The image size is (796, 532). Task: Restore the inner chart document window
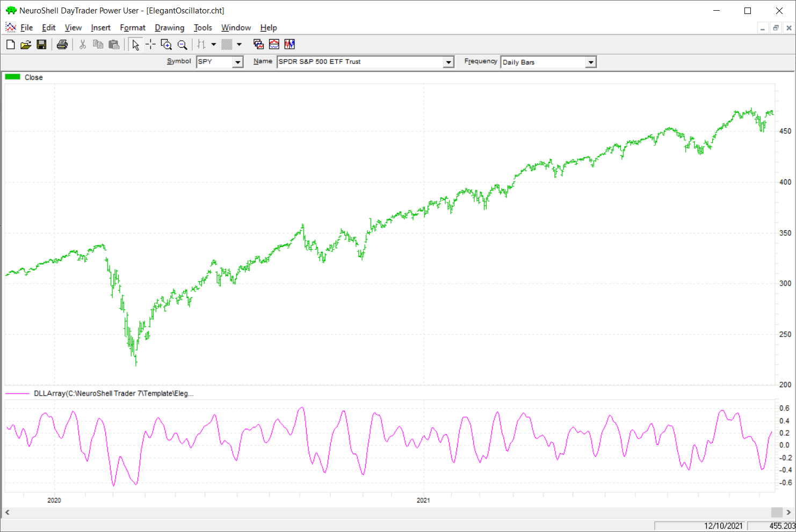click(x=776, y=28)
